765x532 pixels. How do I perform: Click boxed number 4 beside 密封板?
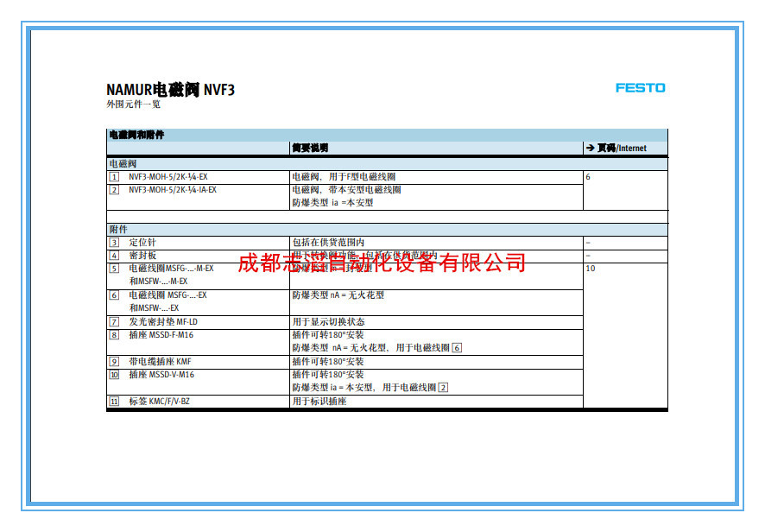pos(114,256)
